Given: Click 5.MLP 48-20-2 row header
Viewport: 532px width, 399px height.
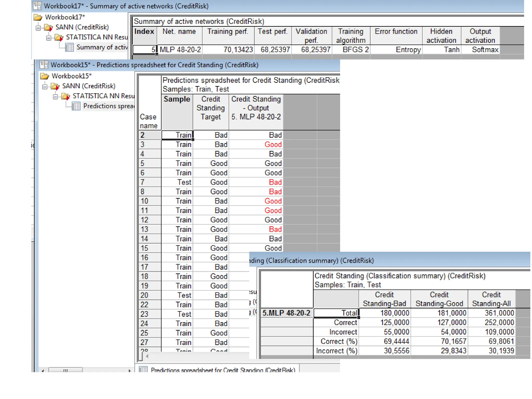Looking at the screenshot, I should tap(286, 313).
